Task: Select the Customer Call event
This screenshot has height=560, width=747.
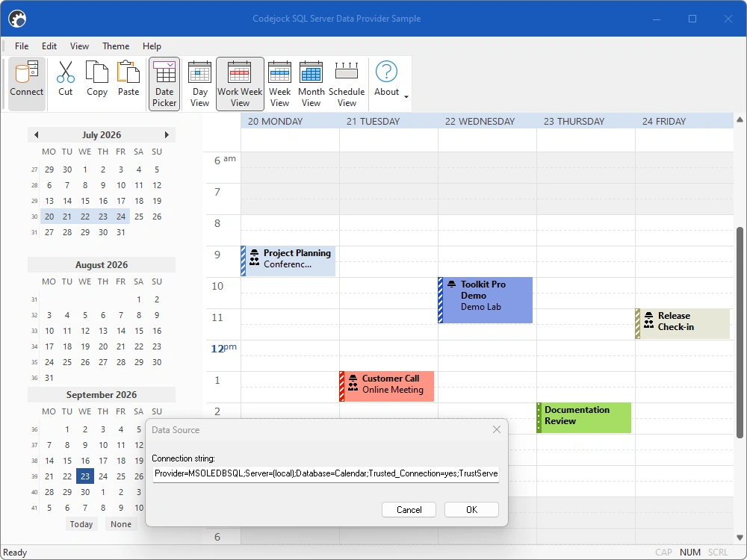Action: [387, 386]
